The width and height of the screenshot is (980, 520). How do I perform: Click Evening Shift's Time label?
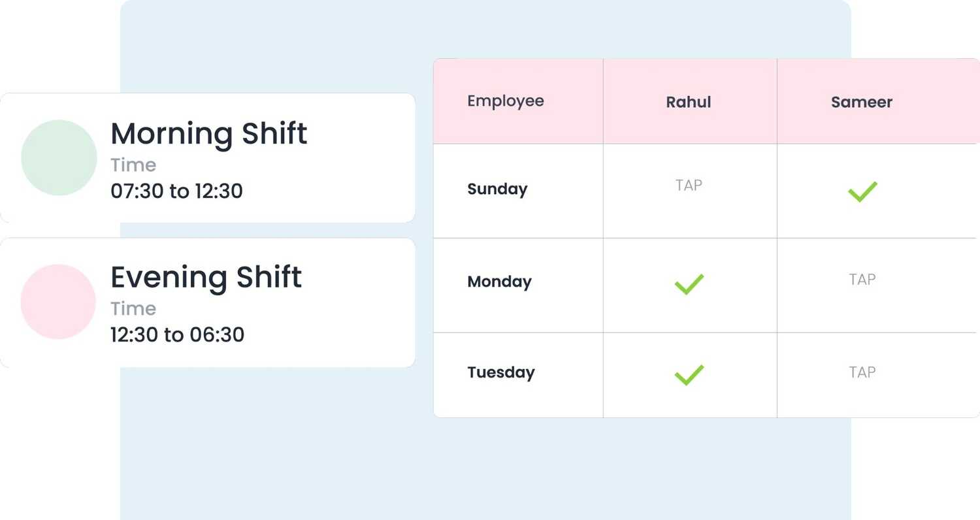coord(133,308)
